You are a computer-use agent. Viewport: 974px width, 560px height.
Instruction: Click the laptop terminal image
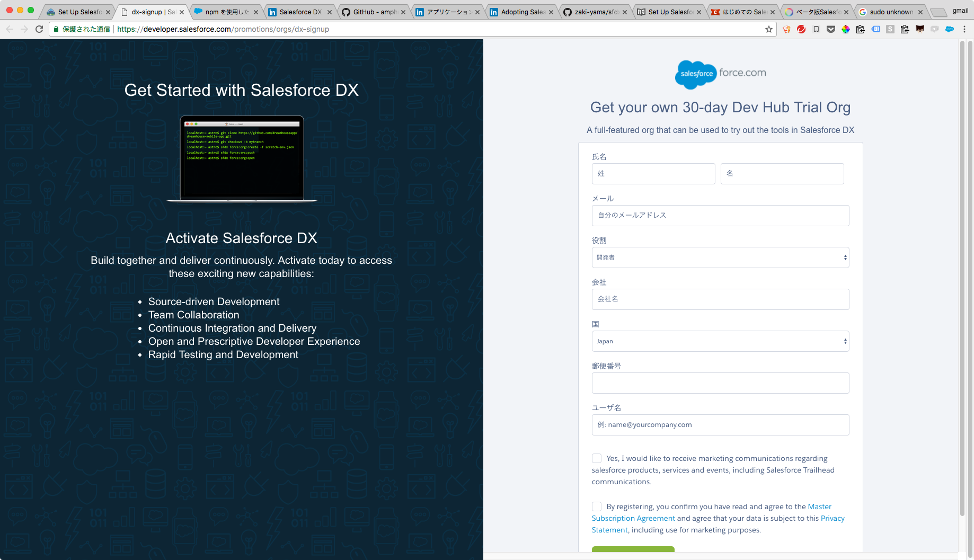[242, 159]
